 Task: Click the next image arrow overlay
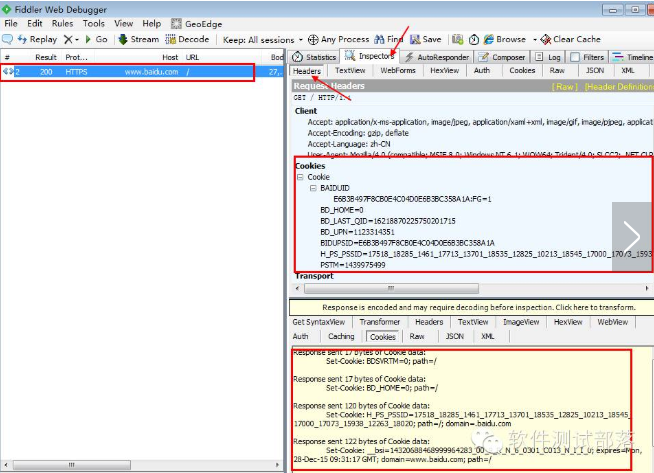tap(632, 237)
